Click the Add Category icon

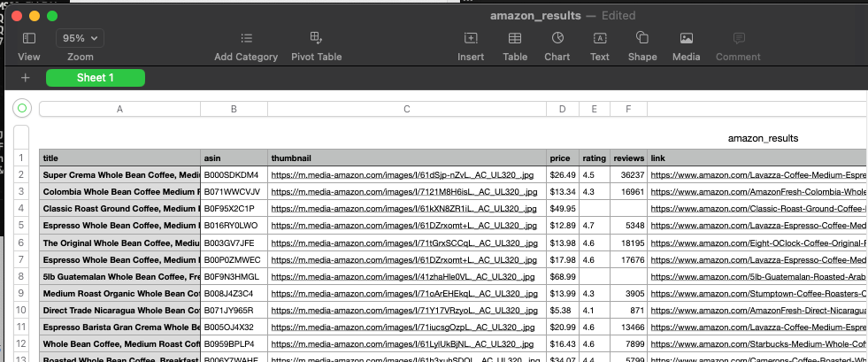click(246, 38)
